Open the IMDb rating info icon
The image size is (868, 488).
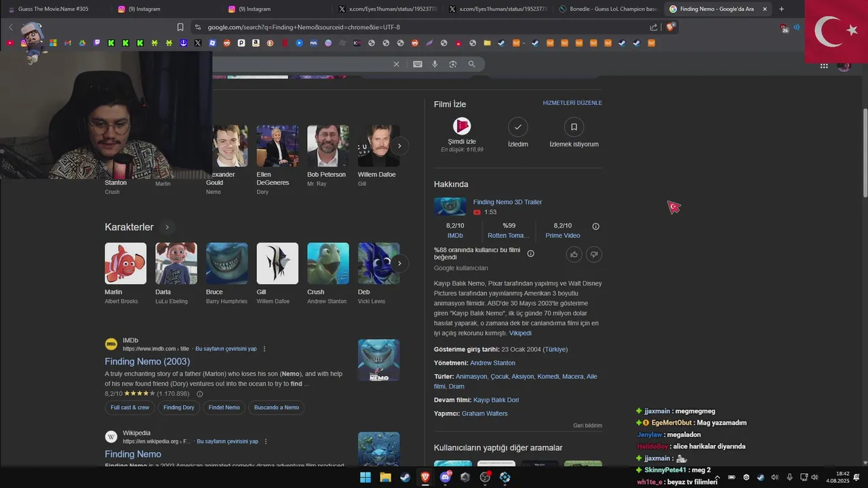[199, 394]
